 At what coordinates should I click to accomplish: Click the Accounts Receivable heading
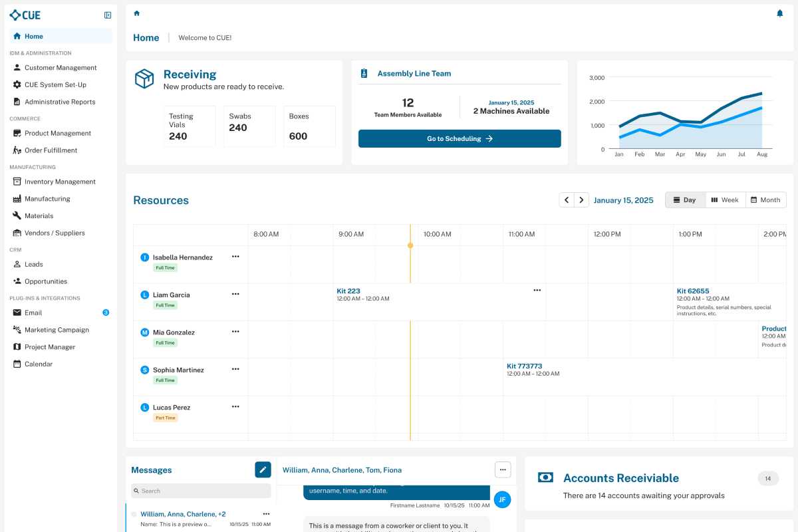621,478
